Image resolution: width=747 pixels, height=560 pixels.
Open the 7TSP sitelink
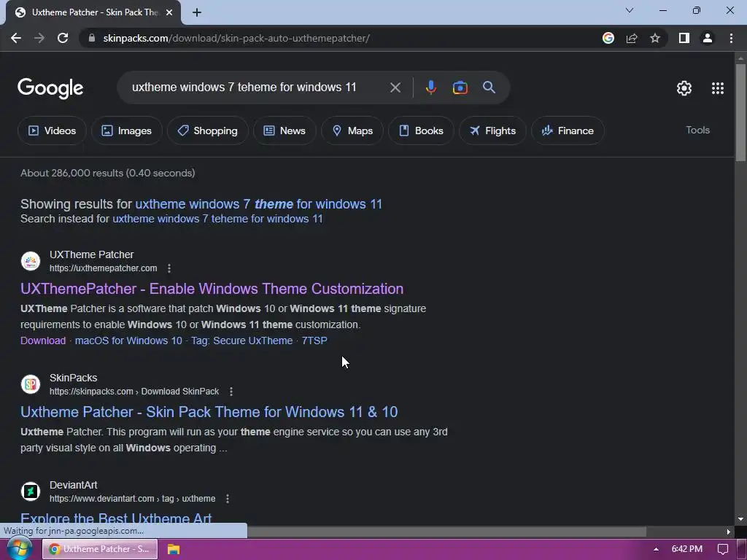pyautogui.click(x=314, y=341)
